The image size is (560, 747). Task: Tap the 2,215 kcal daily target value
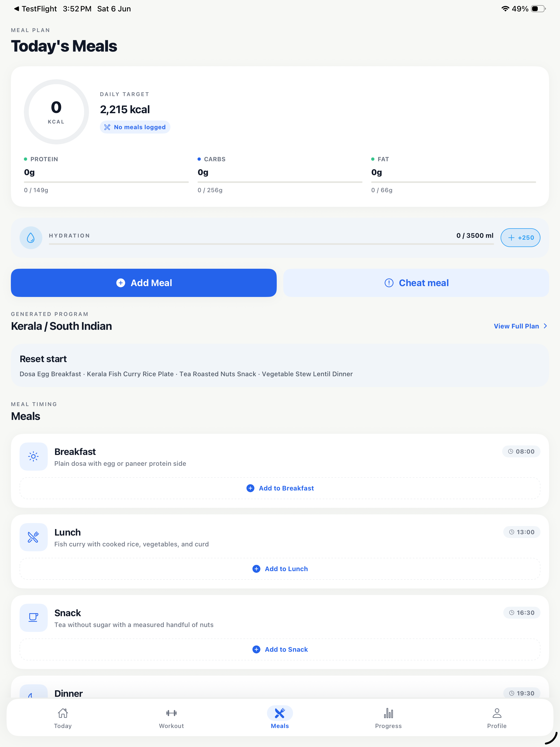click(125, 109)
